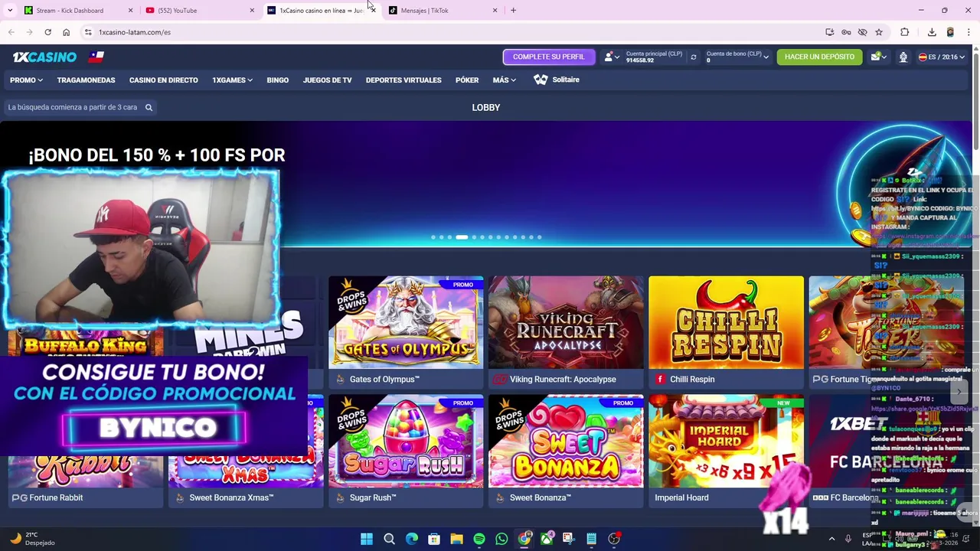Click the password key icon in the address bar
980x551 pixels.
pos(846,32)
